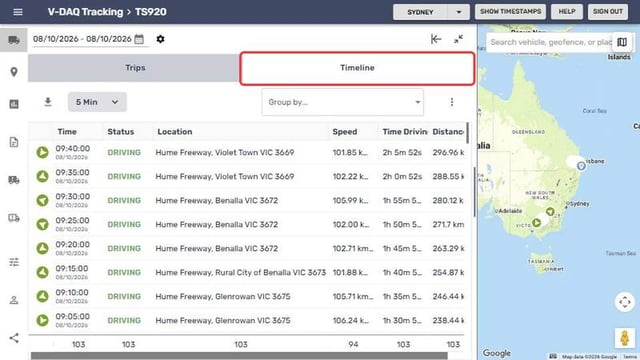Click speed value 105.99 k...
640x360 pixels.
pyautogui.click(x=351, y=200)
